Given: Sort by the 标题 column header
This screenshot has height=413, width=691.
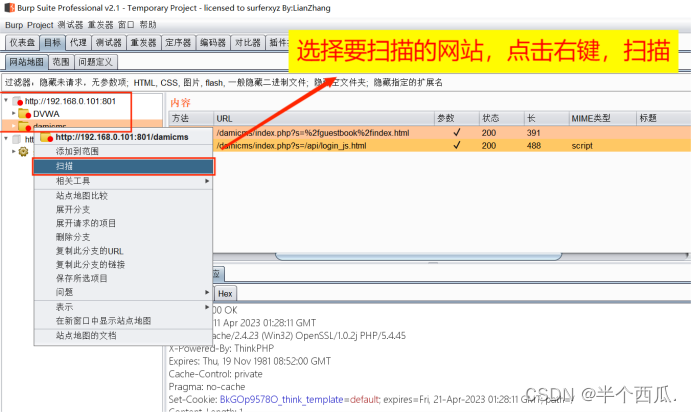Looking at the screenshot, I should coord(664,118).
